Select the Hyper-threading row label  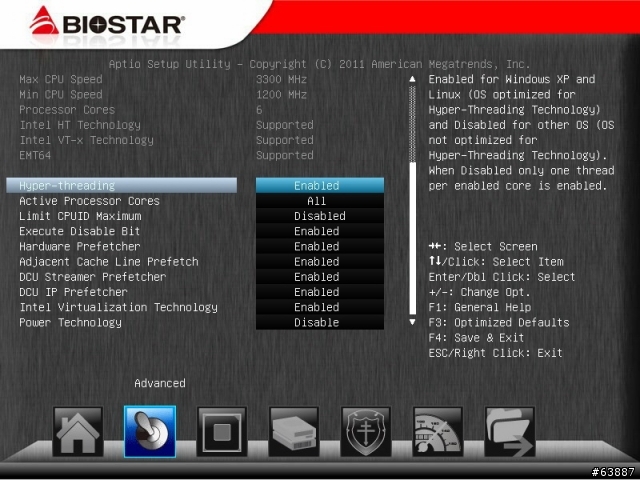pyautogui.click(x=122, y=185)
